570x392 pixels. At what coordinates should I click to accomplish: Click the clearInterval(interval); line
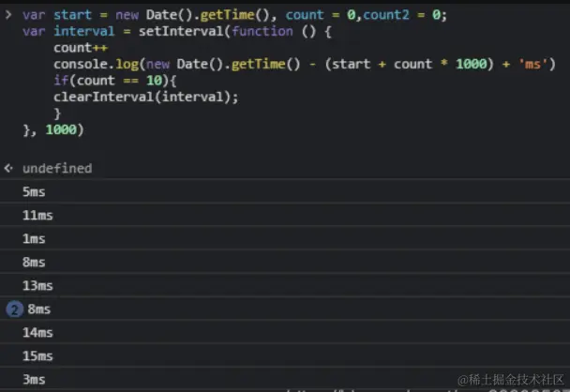145,98
